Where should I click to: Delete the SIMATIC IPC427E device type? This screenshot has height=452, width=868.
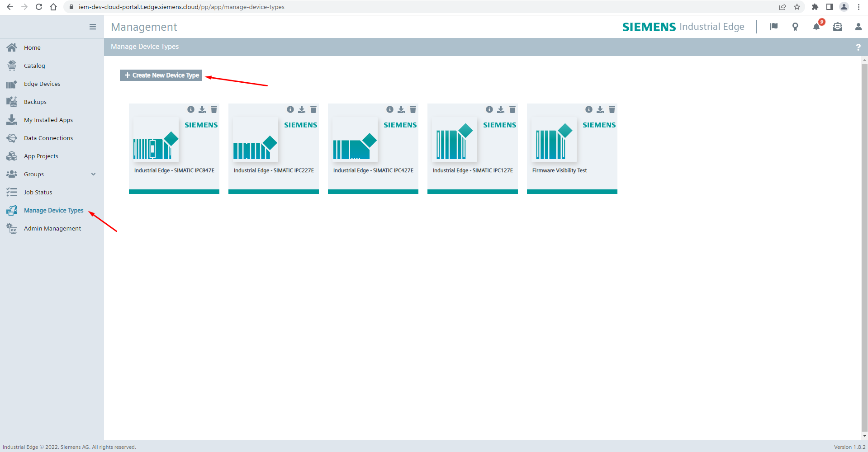413,109
